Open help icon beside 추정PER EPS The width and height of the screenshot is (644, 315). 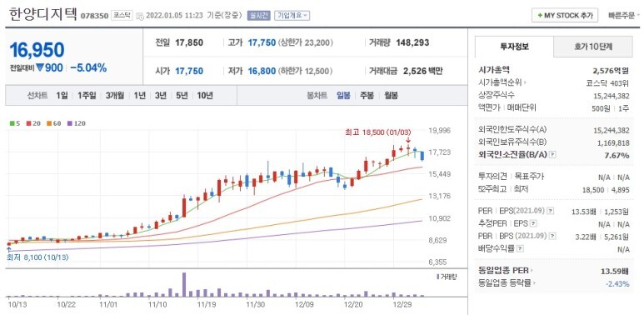tap(533, 224)
